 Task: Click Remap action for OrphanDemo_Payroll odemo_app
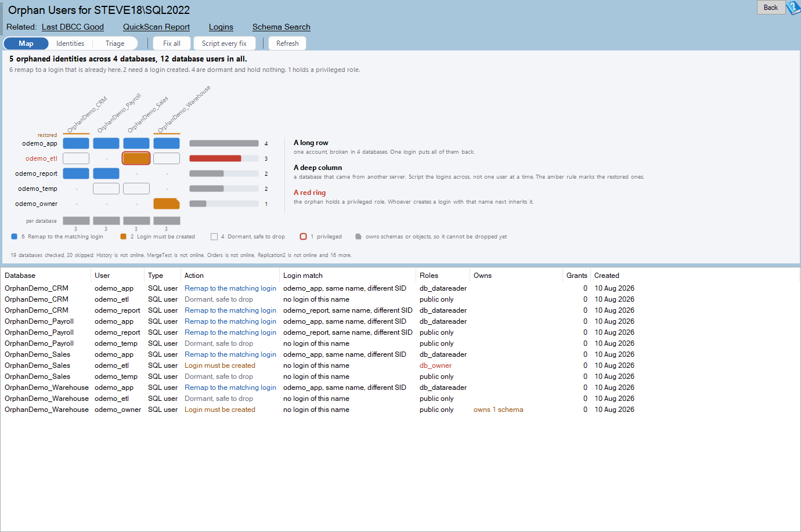230,321
